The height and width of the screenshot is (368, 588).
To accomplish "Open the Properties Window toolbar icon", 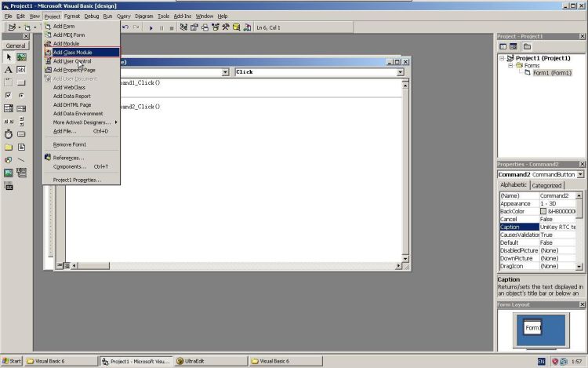I will click(x=194, y=27).
